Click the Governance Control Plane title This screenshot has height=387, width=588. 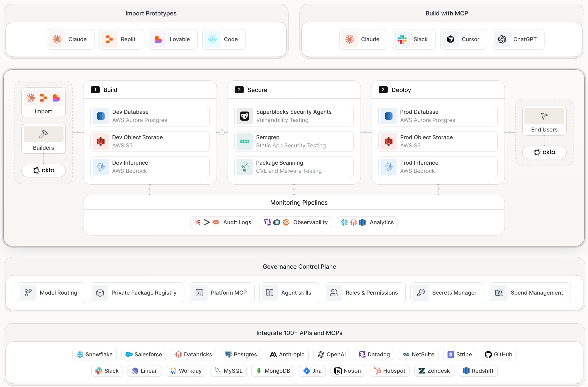coord(299,267)
